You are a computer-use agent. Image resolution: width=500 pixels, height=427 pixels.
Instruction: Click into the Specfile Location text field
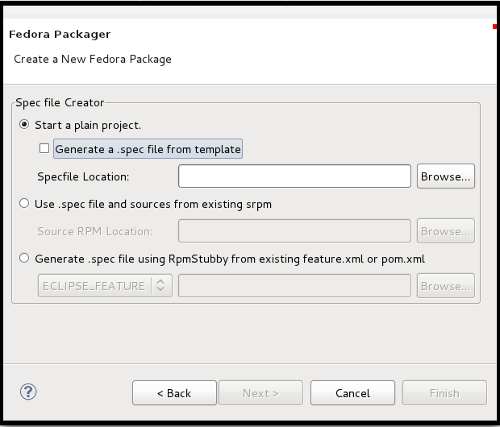tap(294, 176)
